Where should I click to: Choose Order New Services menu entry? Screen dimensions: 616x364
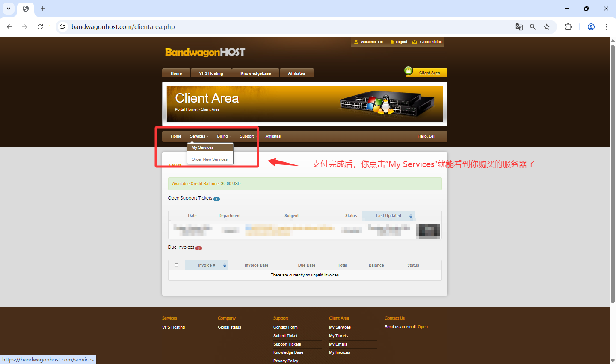pos(210,159)
